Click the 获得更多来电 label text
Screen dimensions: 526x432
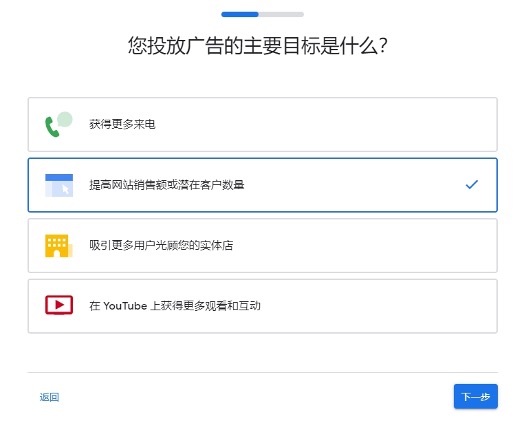[122, 124]
